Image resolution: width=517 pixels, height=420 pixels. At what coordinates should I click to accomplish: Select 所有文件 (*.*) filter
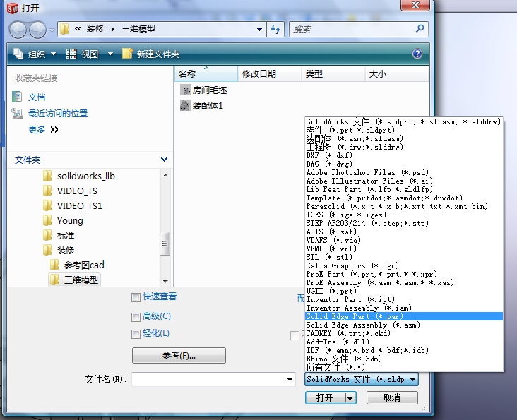pyautogui.click(x=404, y=367)
